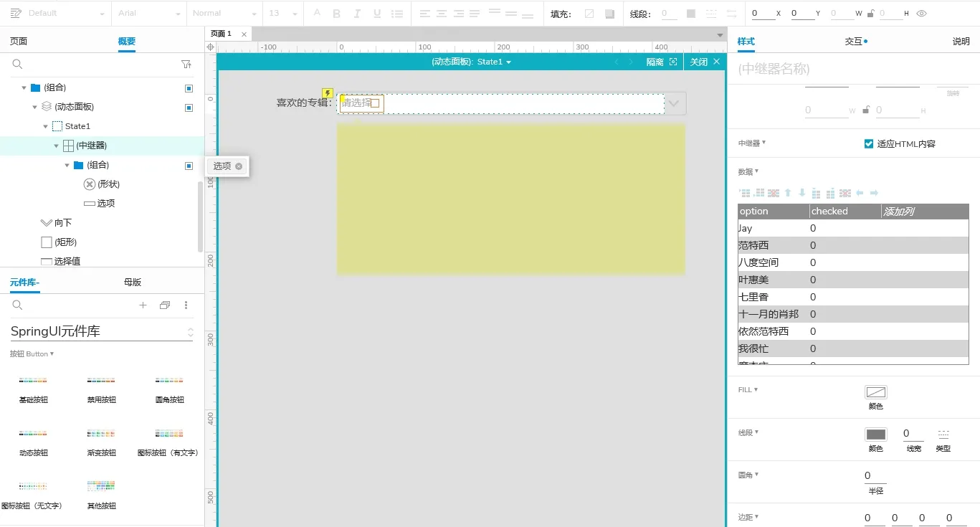Click the move row up arrow icon
This screenshot has height=527, width=980.
(x=788, y=193)
